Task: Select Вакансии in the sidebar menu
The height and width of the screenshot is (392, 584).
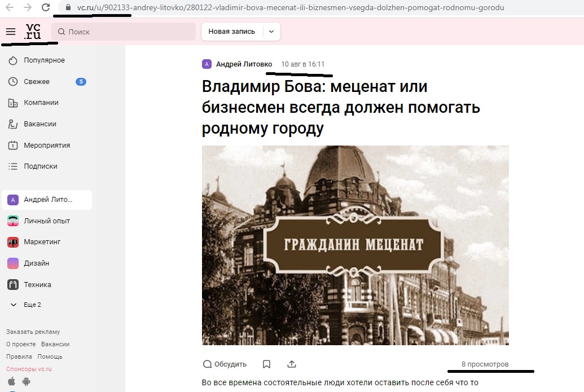Action: click(39, 124)
